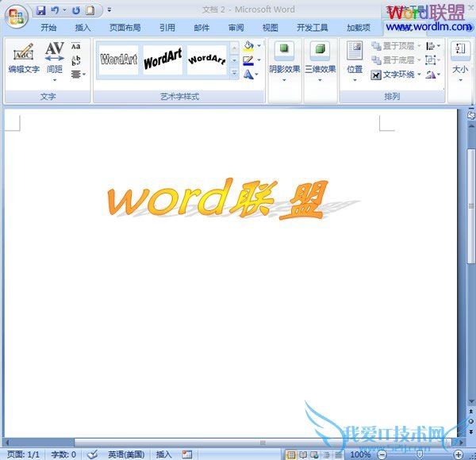The height and width of the screenshot is (460, 476).
Task: Open the 间距 character spacing tool
Action: [54, 56]
